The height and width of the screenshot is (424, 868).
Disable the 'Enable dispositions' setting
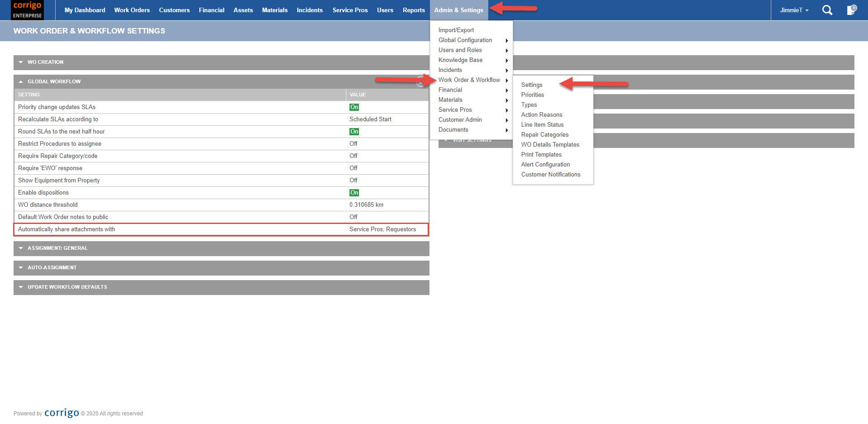(x=354, y=192)
